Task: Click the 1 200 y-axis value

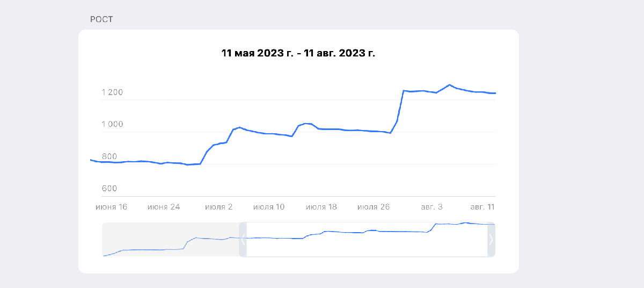Action: click(x=112, y=92)
